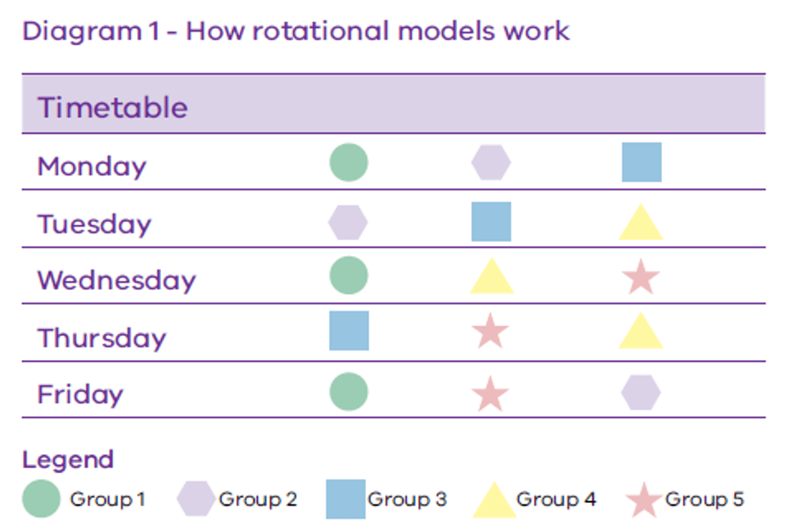Click Monday's green circle icon
This screenshot has height=532, width=792.
[349, 162]
